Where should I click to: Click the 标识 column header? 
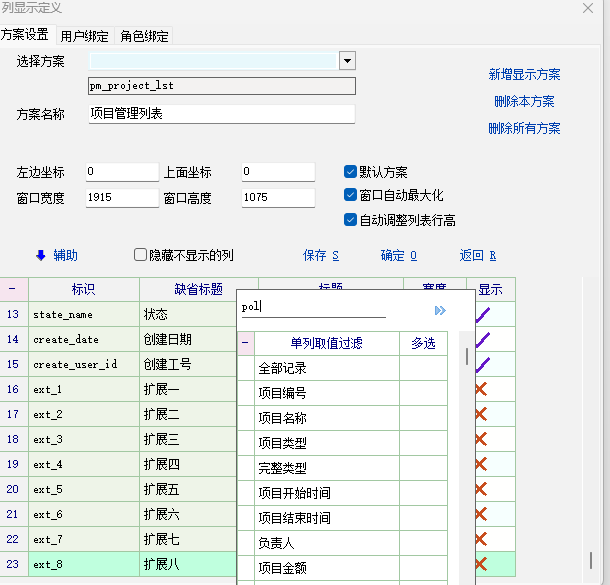point(84,289)
